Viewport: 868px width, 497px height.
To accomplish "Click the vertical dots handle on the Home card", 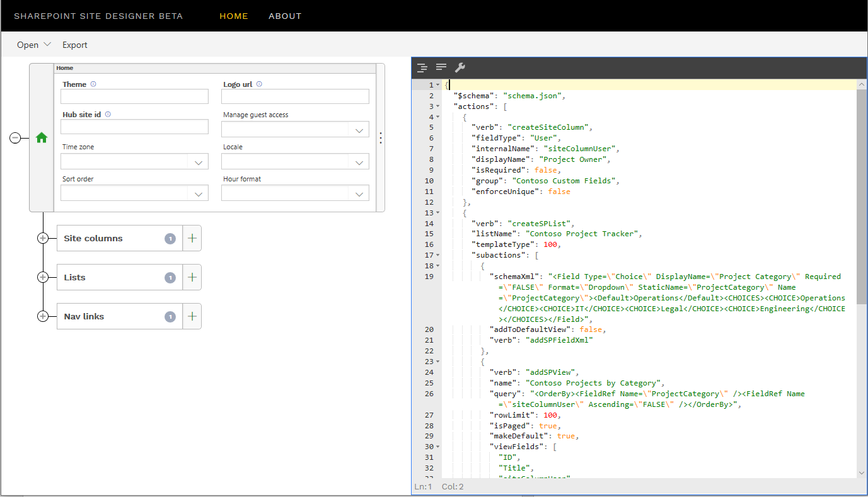I will (381, 138).
